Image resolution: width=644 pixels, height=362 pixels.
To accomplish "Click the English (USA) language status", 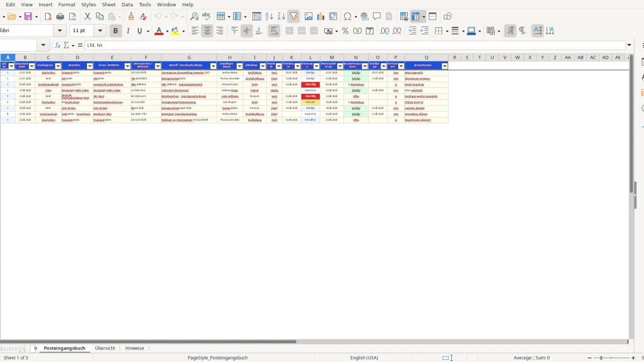I will tap(364, 358).
